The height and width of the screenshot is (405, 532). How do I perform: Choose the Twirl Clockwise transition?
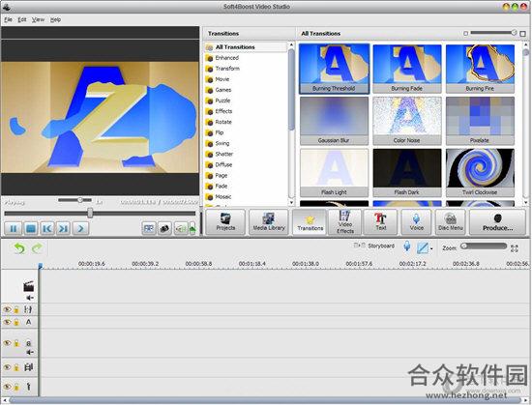[x=480, y=173]
